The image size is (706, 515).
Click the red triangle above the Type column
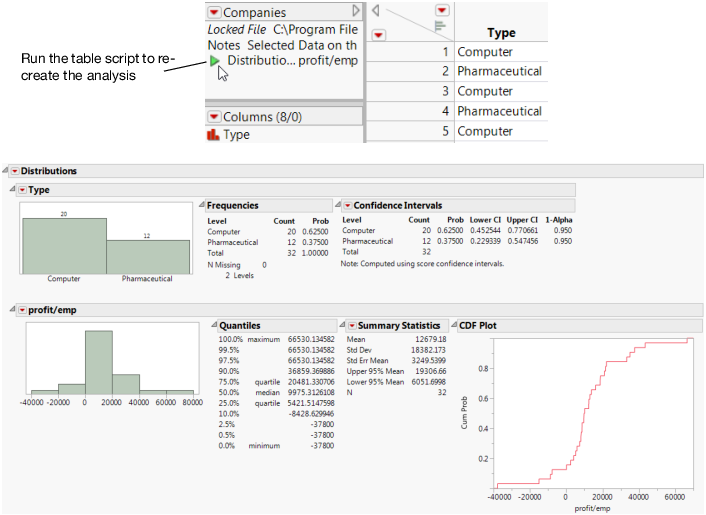(x=442, y=10)
